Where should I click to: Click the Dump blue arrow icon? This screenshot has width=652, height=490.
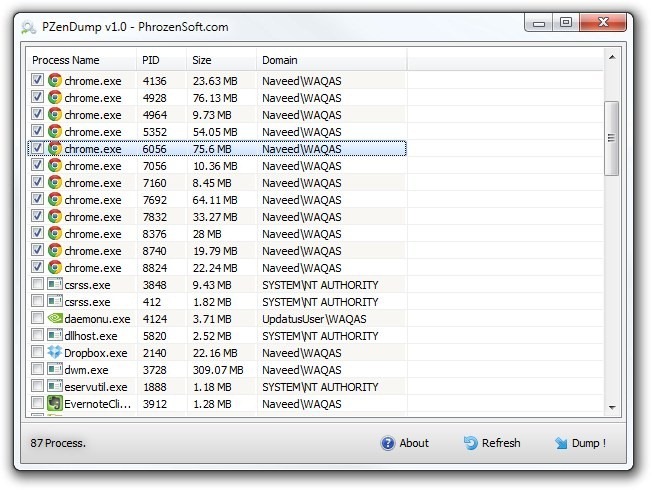coord(561,443)
